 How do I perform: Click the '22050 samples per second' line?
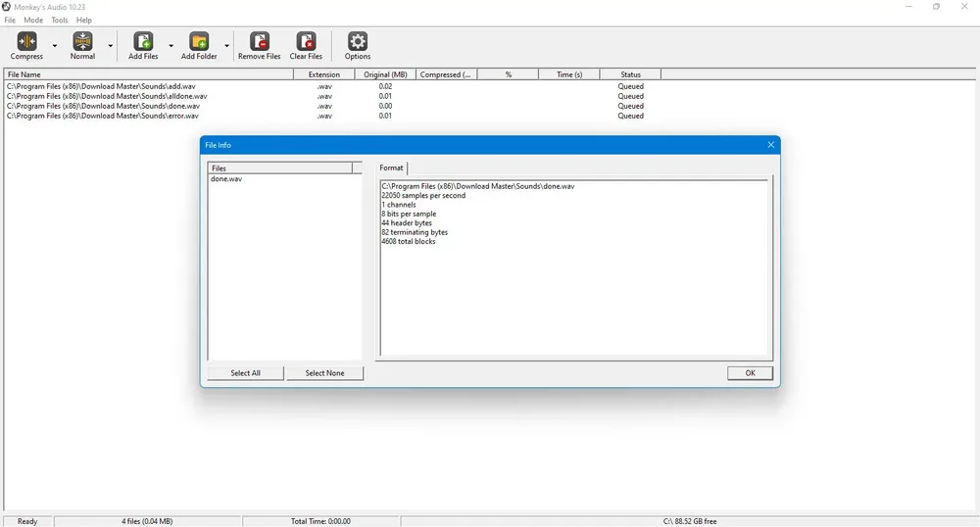click(x=423, y=196)
